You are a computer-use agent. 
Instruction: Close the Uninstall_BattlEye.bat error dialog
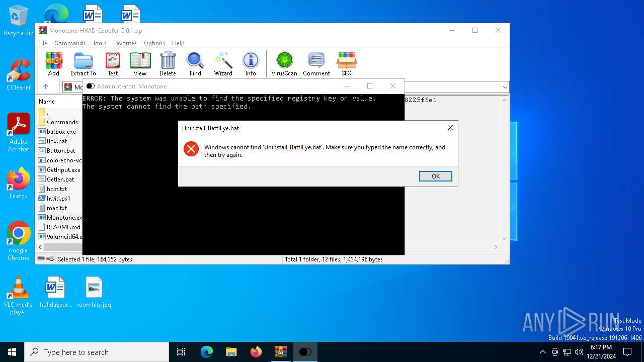point(450,128)
